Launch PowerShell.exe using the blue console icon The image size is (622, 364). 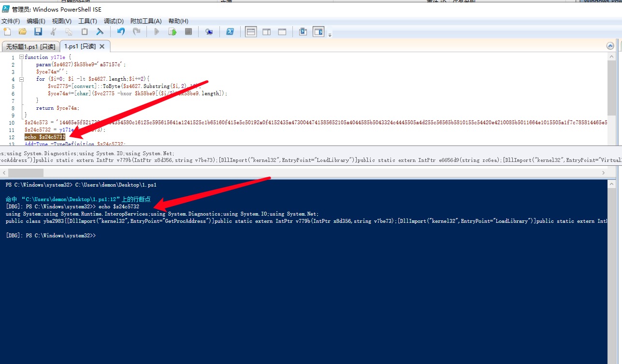(231, 31)
